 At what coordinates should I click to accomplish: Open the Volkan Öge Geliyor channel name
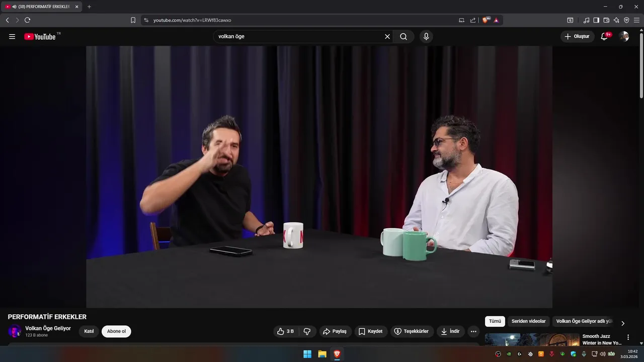48,328
